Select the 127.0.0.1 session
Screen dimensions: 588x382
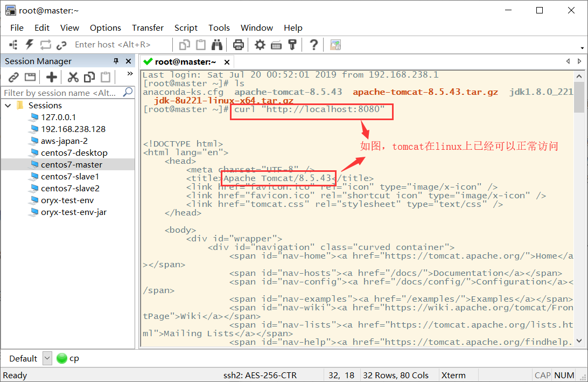point(59,117)
